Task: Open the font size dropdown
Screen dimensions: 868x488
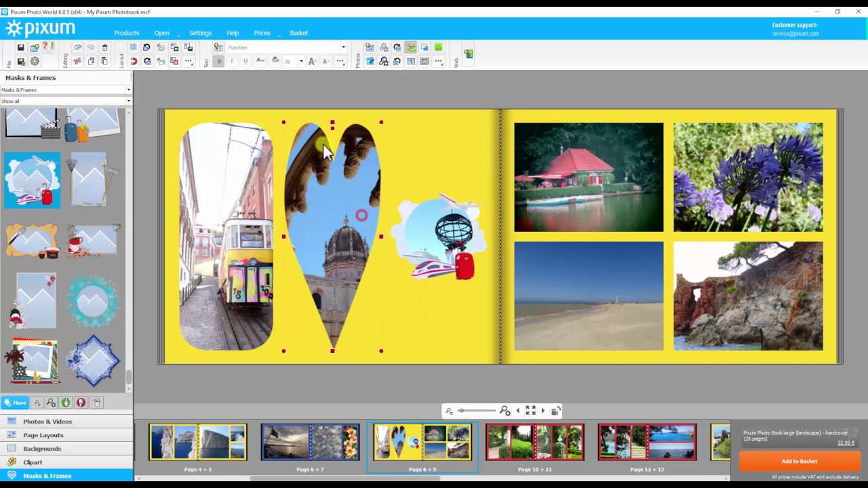Action: [301, 62]
